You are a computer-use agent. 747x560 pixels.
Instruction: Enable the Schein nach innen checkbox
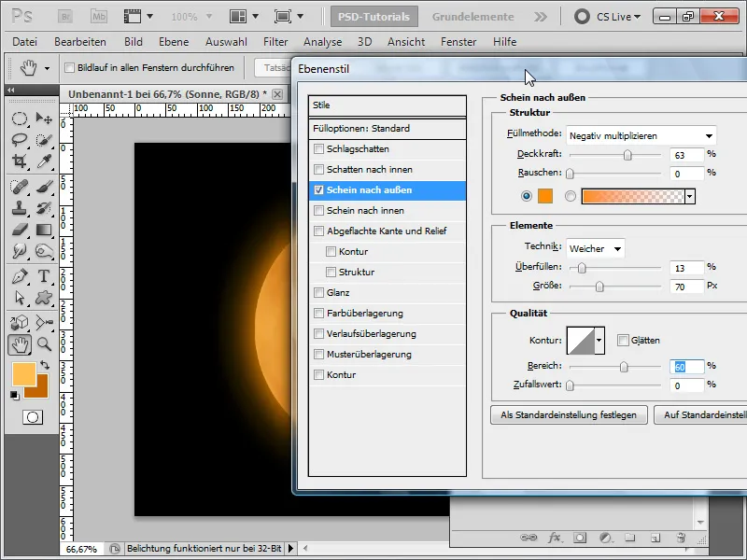point(318,211)
